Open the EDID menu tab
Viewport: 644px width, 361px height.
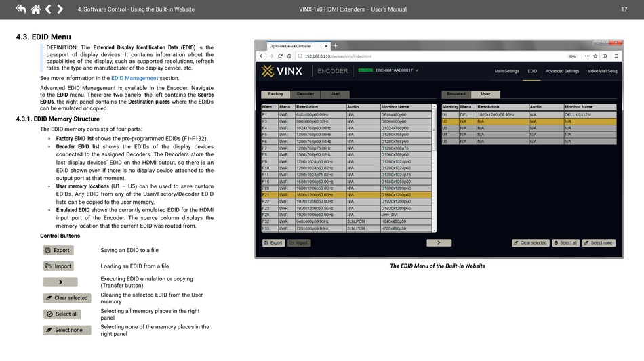click(x=532, y=71)
